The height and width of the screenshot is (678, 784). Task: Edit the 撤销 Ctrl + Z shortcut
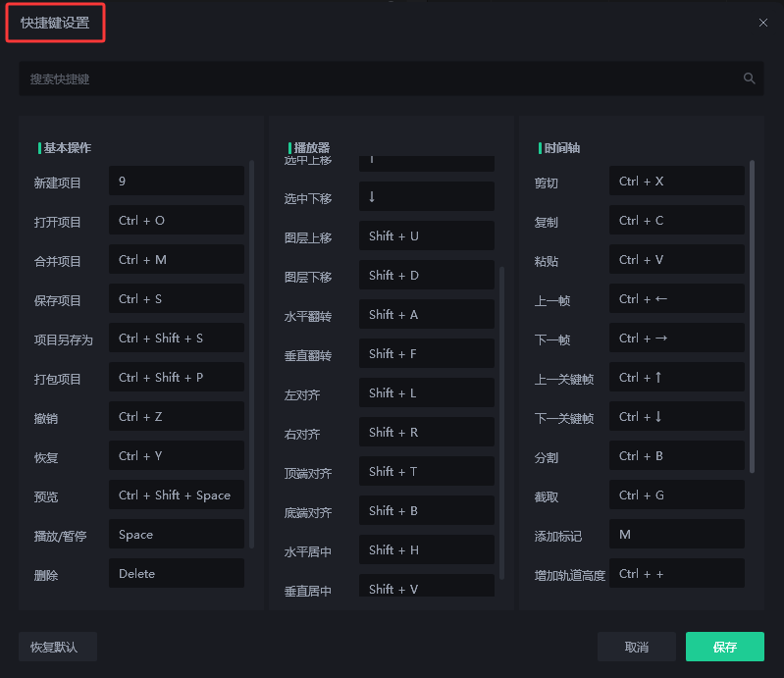click(176, 417)
